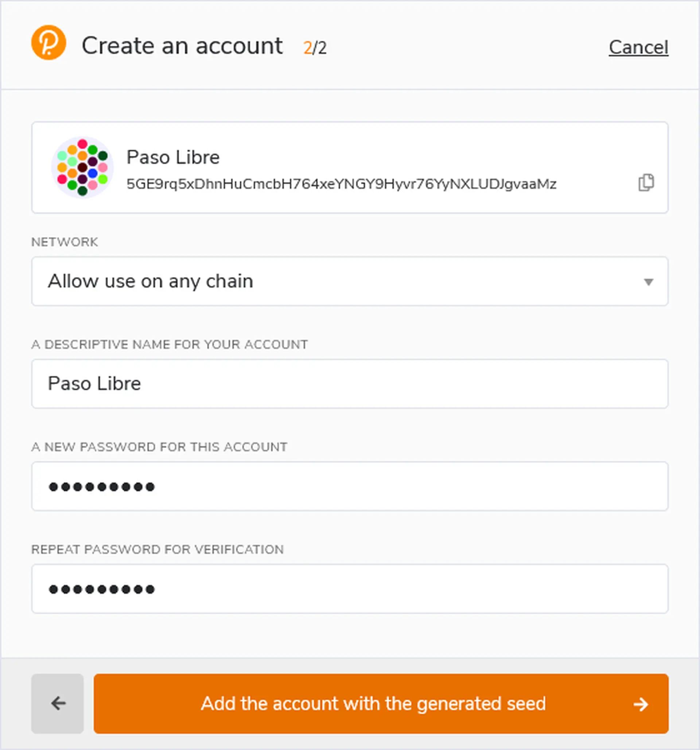Click 'A descriptive name for your account' label
The height and width of the screenshot is (750, 700).
pos(169,345)
